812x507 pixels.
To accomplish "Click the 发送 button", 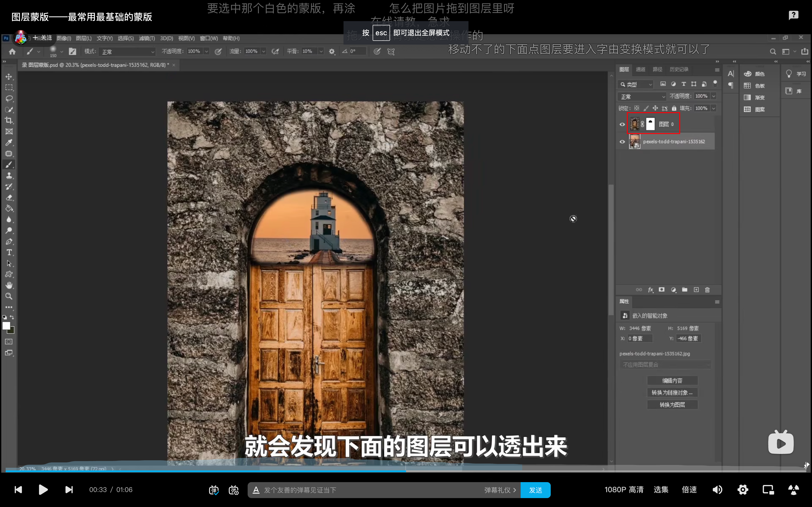I will [x=535, y=490].
